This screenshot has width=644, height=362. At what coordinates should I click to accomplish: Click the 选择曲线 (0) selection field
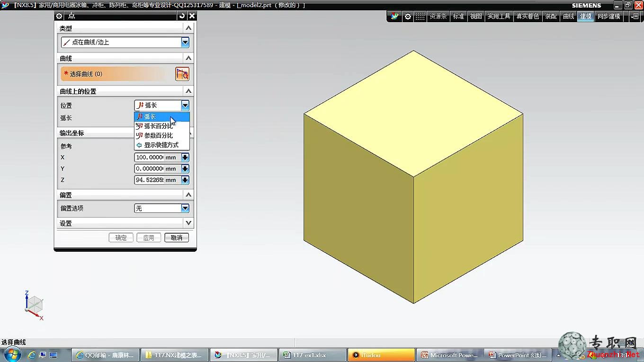point(114,74)
